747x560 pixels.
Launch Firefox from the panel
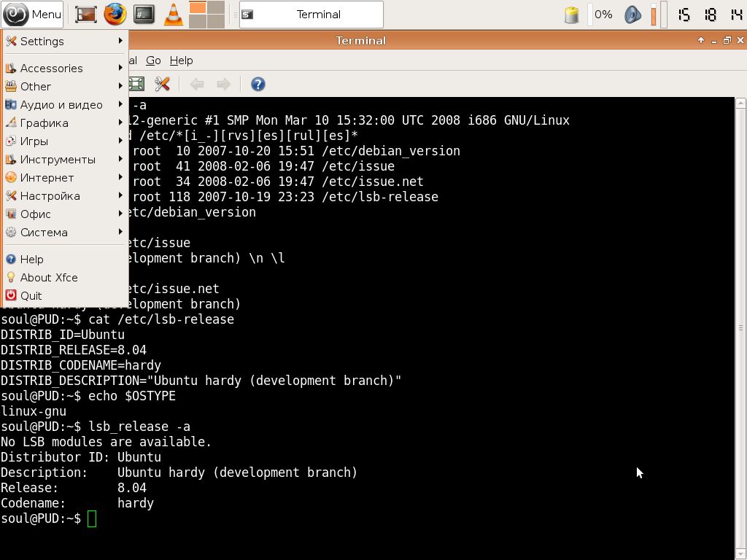pos(115,15)
